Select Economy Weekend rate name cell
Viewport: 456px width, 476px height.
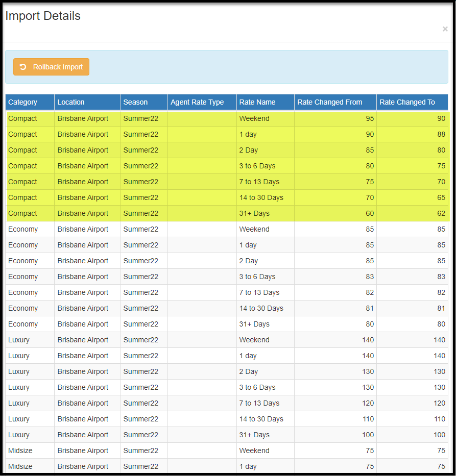coord(265,229)
